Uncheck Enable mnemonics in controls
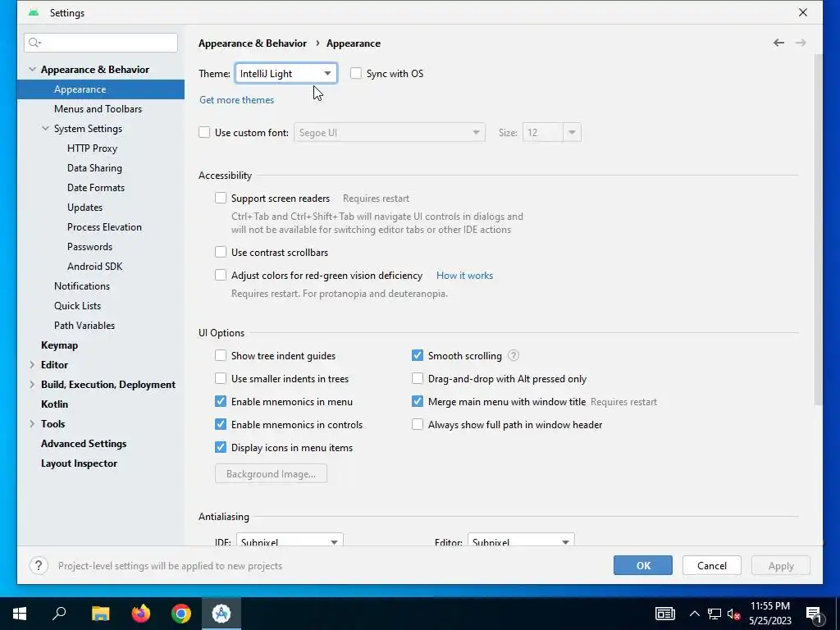 221,424
